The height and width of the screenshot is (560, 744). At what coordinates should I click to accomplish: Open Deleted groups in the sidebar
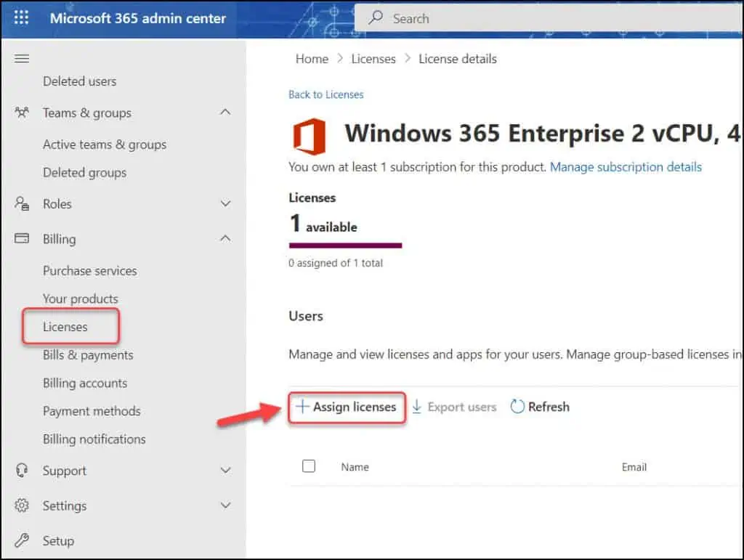click(84, 173)
